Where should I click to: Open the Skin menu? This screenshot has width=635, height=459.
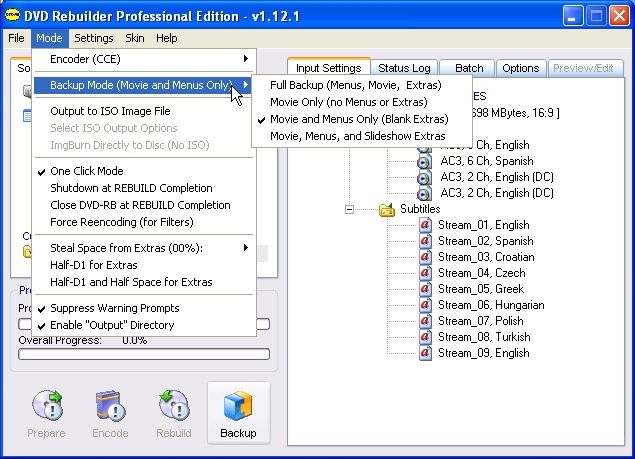pos(135,38)
